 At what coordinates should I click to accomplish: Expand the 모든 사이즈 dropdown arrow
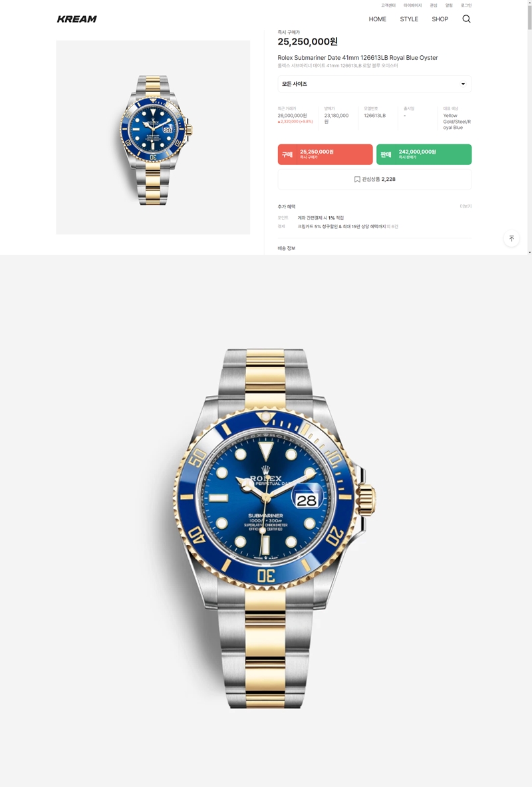(x=464, y=84)
